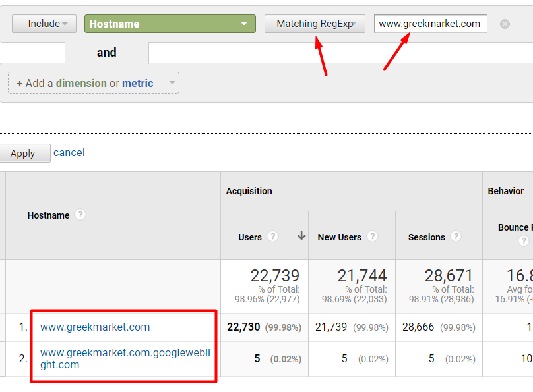Screen dimensions: 533x392
Task: Click the Users column header
Action: [x=250, y=237]
